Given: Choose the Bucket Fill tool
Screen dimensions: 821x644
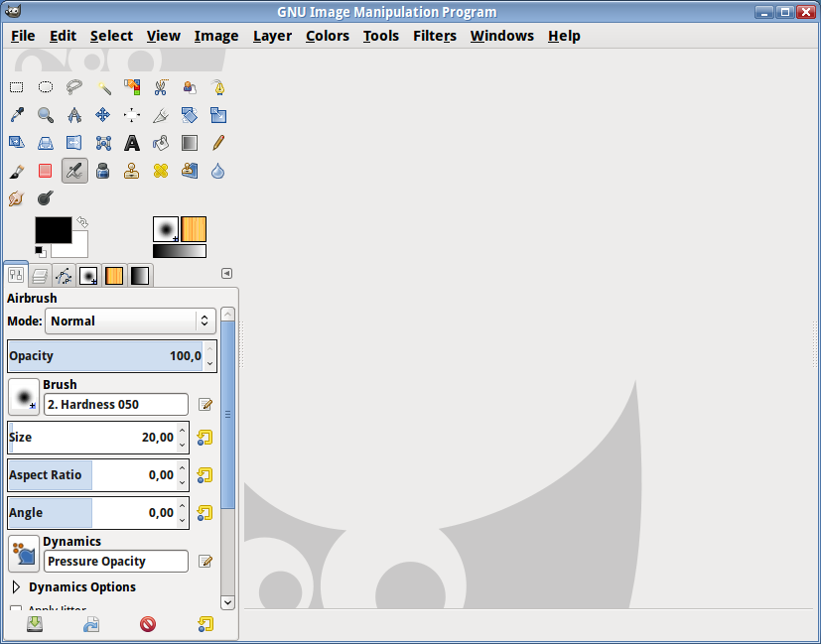Looking at the screenshot, I should pyautogui.click(x=161, y=143).
